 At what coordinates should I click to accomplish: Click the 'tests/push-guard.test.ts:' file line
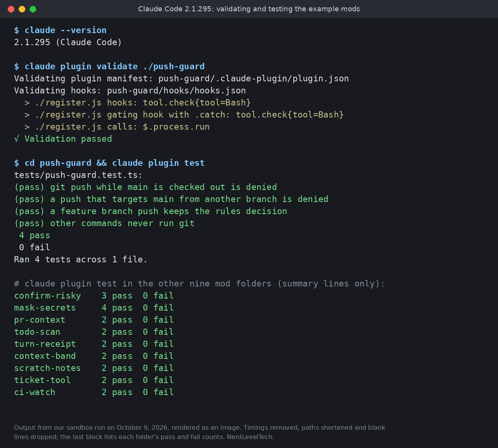[x=78, y=175]
